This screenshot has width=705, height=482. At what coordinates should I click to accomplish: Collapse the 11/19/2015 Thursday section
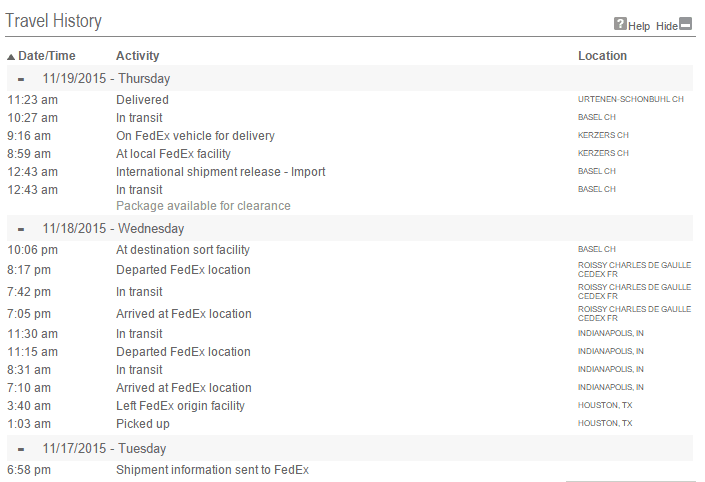21,80
